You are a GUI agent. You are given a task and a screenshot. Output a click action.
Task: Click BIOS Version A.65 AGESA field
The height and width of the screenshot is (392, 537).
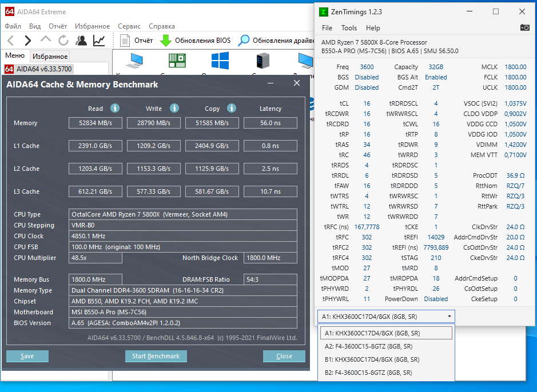click(x=183, y=323)
